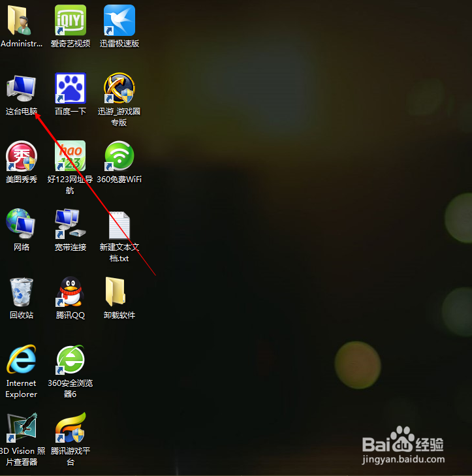Open the Administrator user folder icon
Screen dimensions: 472x476
coord(20,20)
